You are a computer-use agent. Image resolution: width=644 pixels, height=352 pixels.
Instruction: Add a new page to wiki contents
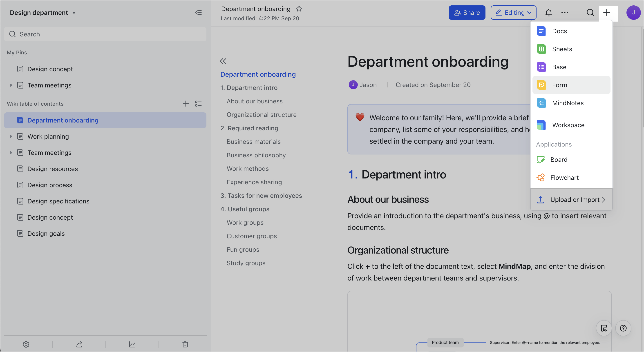pyautogui.click(x=186, y=104)
